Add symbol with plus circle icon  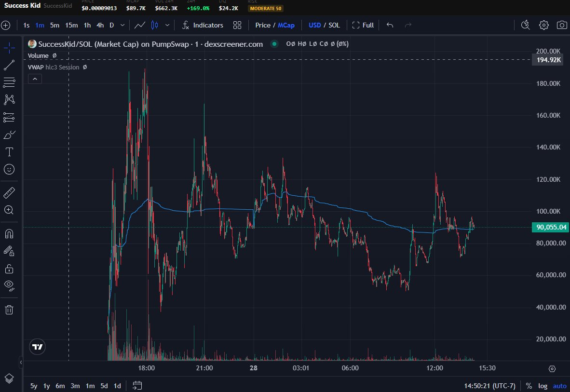click(5, 25)
